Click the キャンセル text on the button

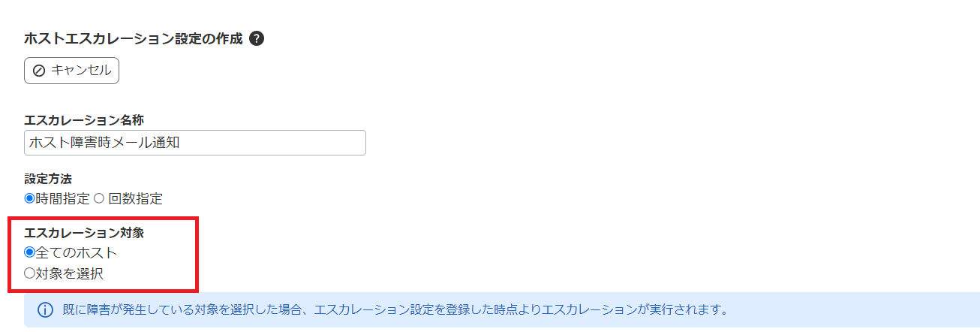coord(81,71)
